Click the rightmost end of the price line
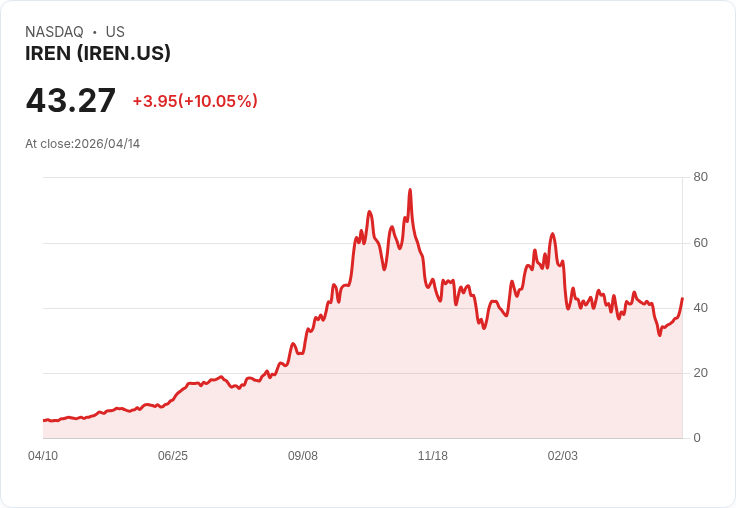 (682, 299)
